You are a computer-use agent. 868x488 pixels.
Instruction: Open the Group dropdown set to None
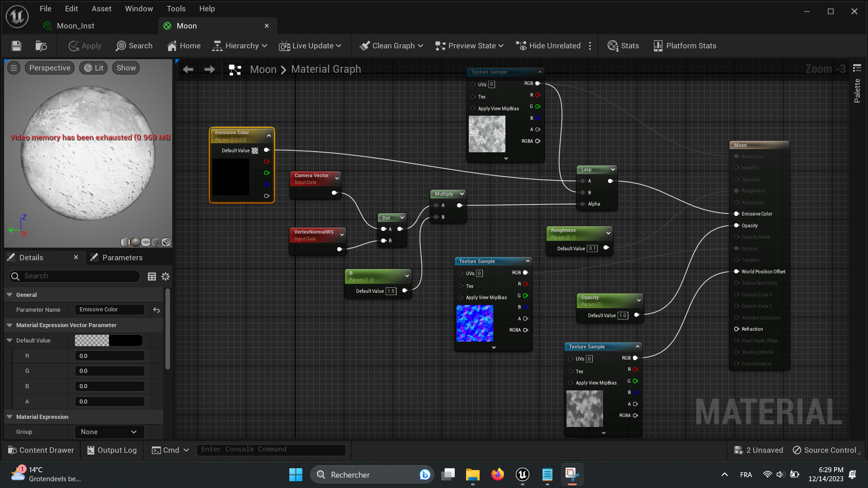click(109, 432)
